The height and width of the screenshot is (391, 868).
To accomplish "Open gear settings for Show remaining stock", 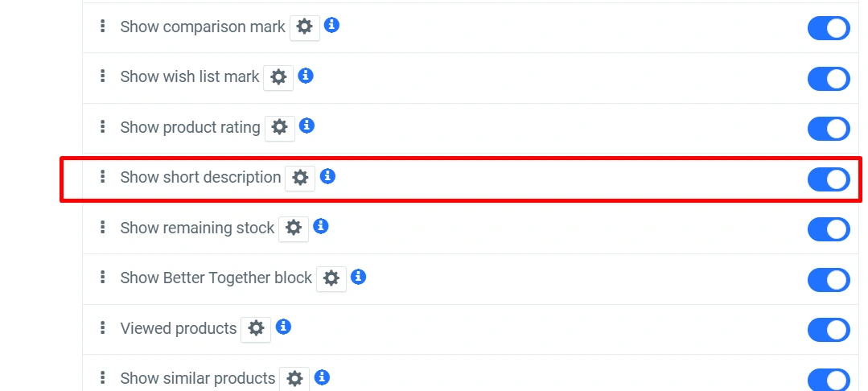I will tap(294, 228).
